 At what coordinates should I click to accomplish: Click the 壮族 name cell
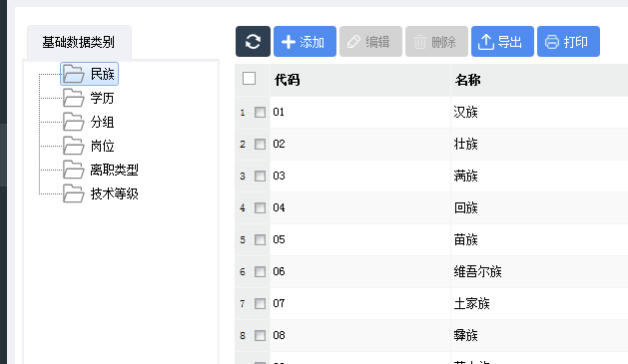[539, 144]
